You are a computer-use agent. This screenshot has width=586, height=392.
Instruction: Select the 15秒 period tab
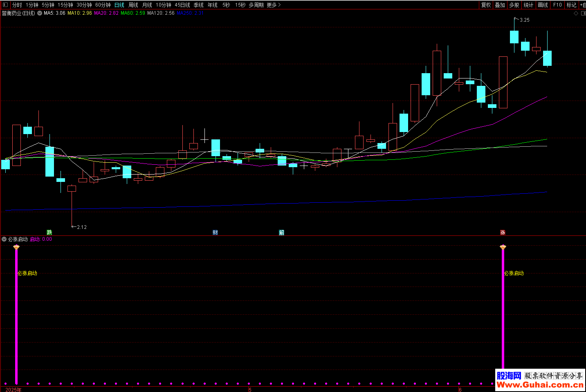tap(240, 5)
